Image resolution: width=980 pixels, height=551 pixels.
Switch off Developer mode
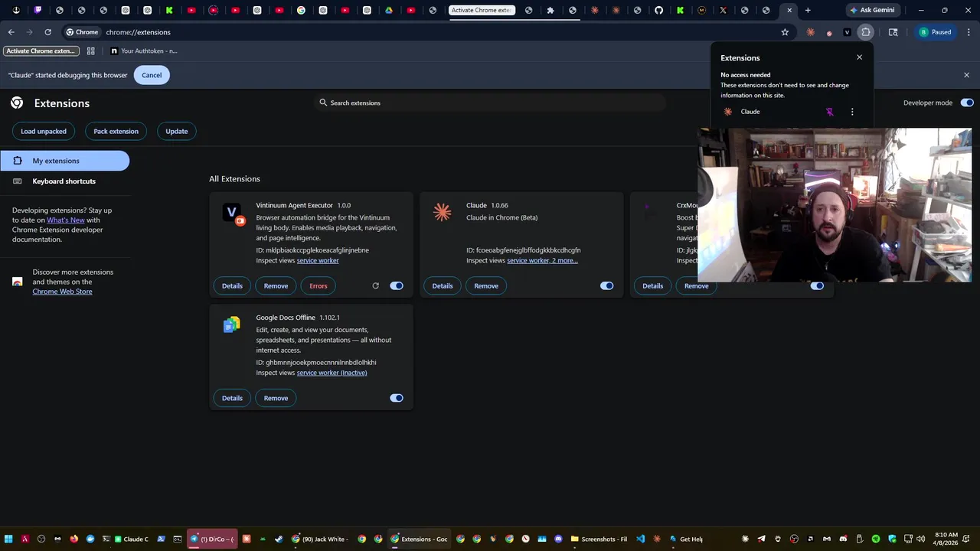[x=967, y=103]
